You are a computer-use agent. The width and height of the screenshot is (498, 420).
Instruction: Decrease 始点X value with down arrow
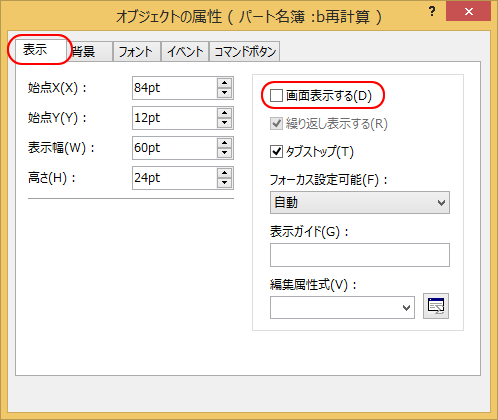tap(224, 93)
